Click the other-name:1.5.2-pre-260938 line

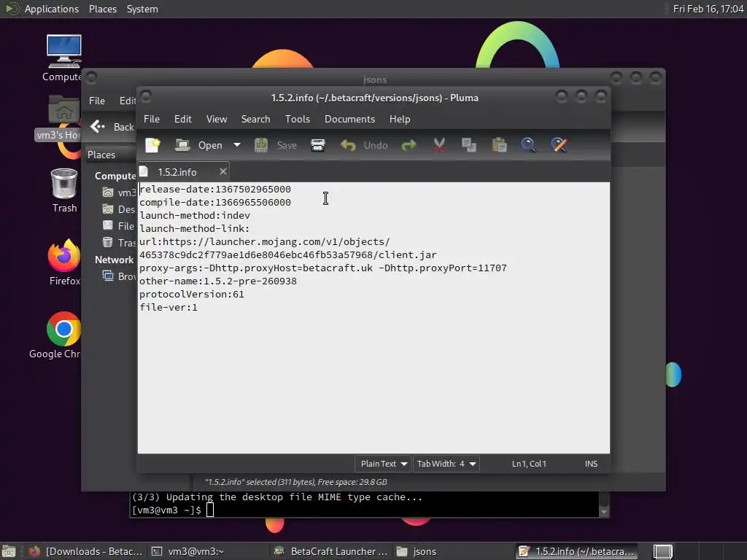(217, 281)
